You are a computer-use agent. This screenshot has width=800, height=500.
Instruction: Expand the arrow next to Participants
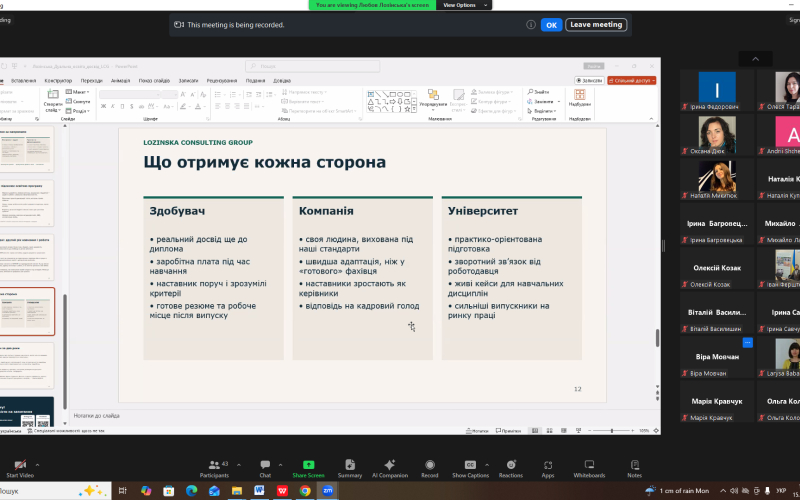[x=239, y=465]
